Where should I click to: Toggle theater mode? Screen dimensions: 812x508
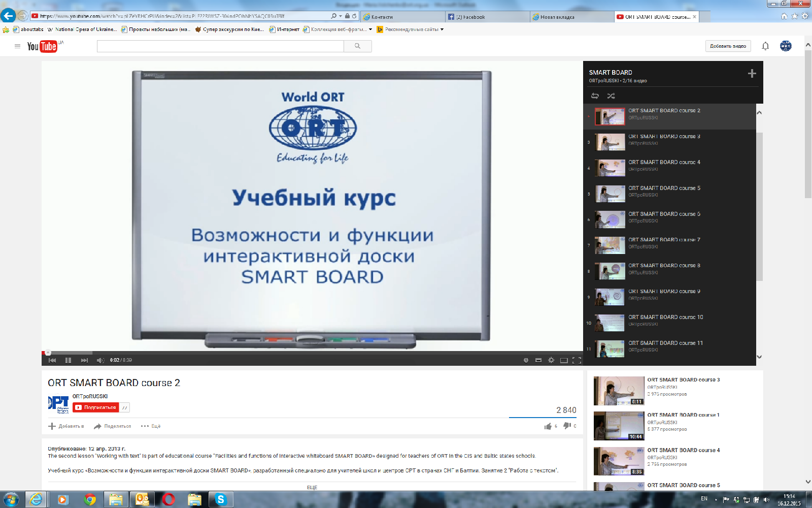[564, 360]
